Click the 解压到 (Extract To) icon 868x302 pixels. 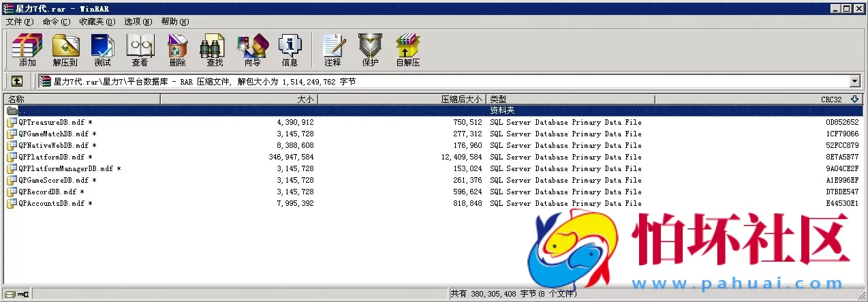65,50
